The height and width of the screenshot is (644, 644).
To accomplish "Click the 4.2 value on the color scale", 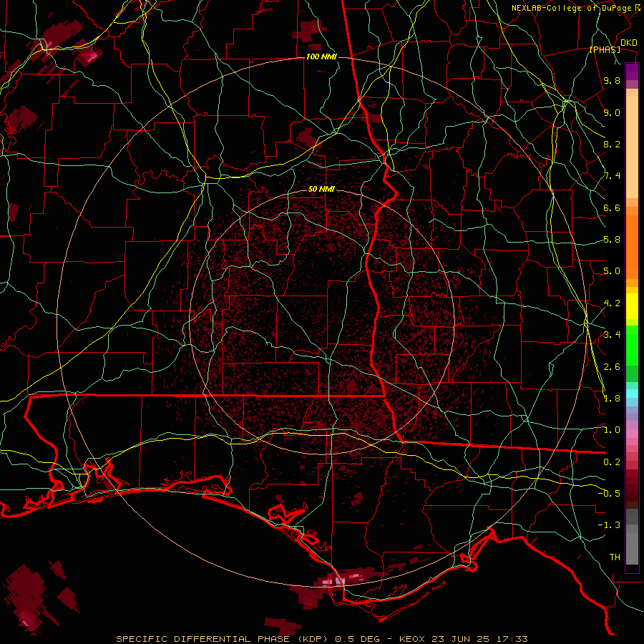I will [x=612, y=303].
